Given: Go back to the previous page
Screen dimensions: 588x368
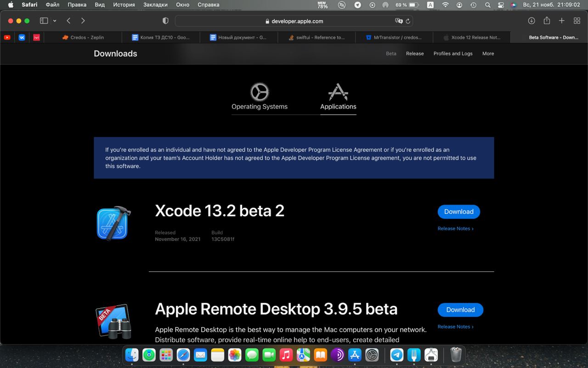Looking at the screenshot, I should [x=68, y=21].
